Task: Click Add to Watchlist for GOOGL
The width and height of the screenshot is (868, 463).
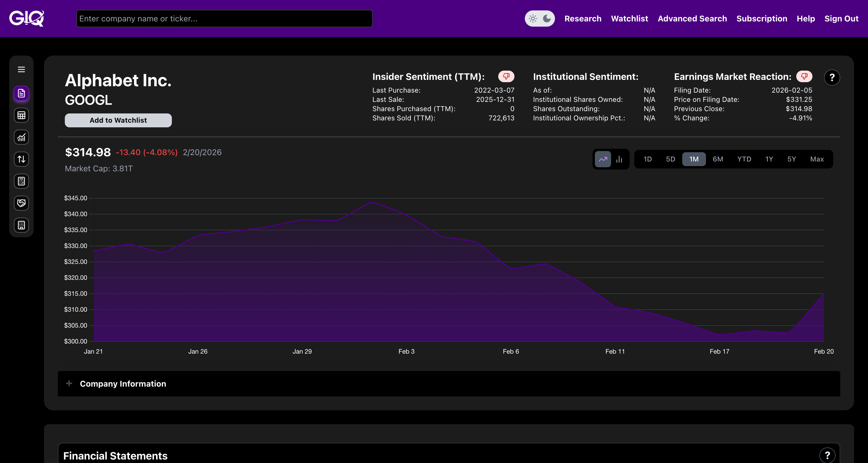Action: [118, 120]
